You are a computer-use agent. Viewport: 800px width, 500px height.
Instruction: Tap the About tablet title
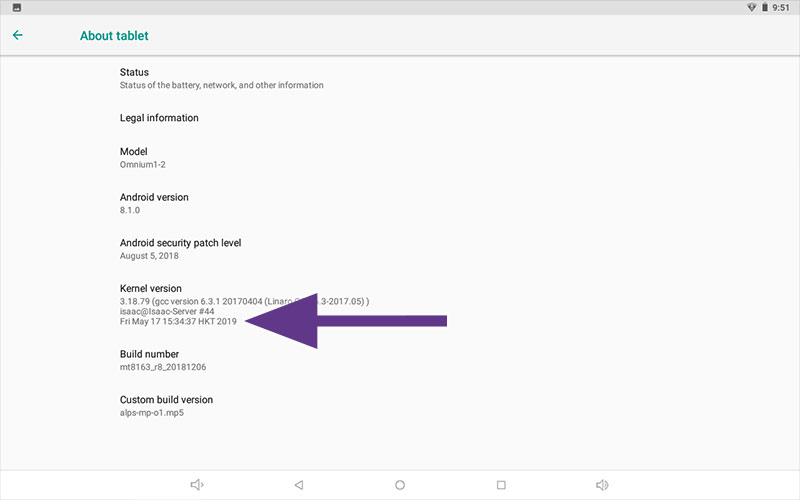pyautogui.click(x=114, y=36)
